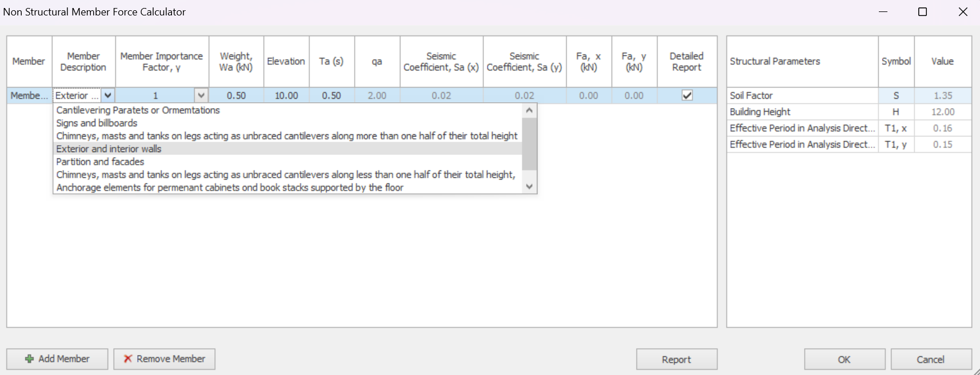The image size is (980, 375).
Task: Confirm with the OK button
Action: 844,360
